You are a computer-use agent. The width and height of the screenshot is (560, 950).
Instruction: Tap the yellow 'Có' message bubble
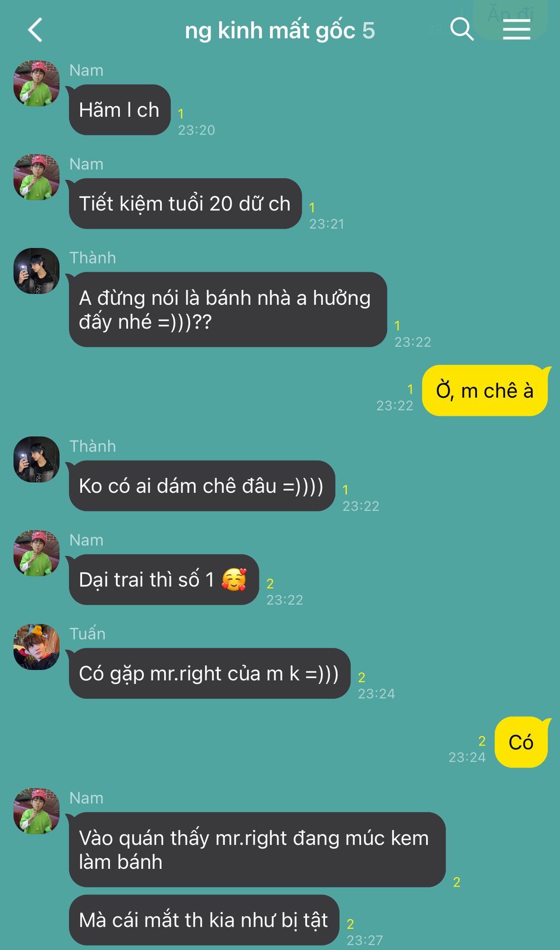tap(521, 742)
